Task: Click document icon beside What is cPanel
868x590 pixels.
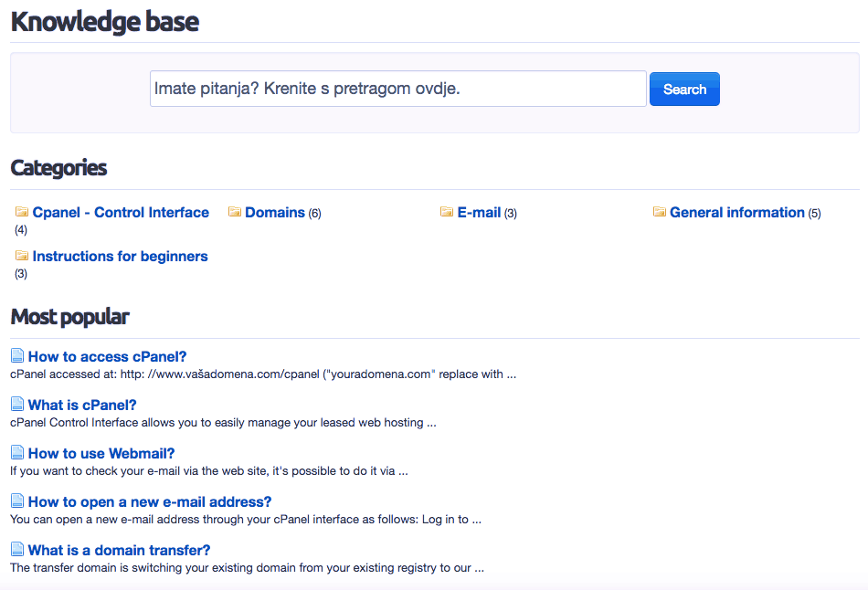Action: tap(17, 404)
